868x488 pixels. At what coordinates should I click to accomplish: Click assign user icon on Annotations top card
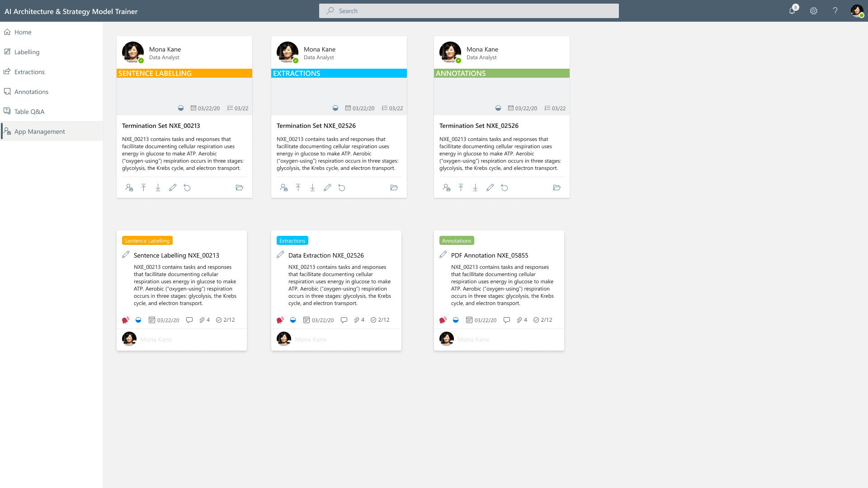(446, 188)
